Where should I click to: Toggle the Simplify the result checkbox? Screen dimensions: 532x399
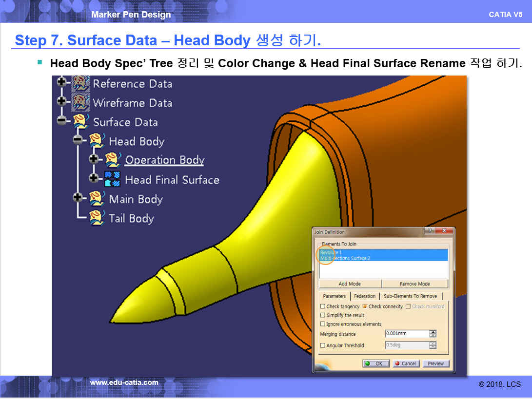[x=323, y=315]
